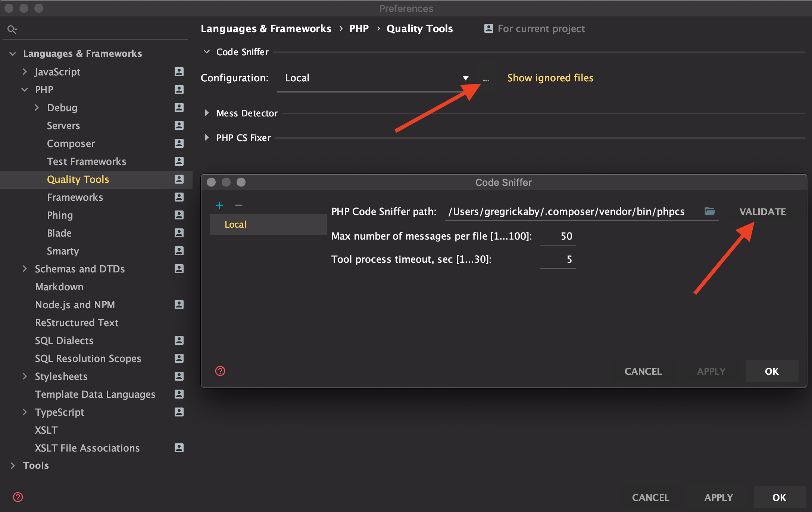
Task: Click the max messages per file field
Action: tap(558, 236)
